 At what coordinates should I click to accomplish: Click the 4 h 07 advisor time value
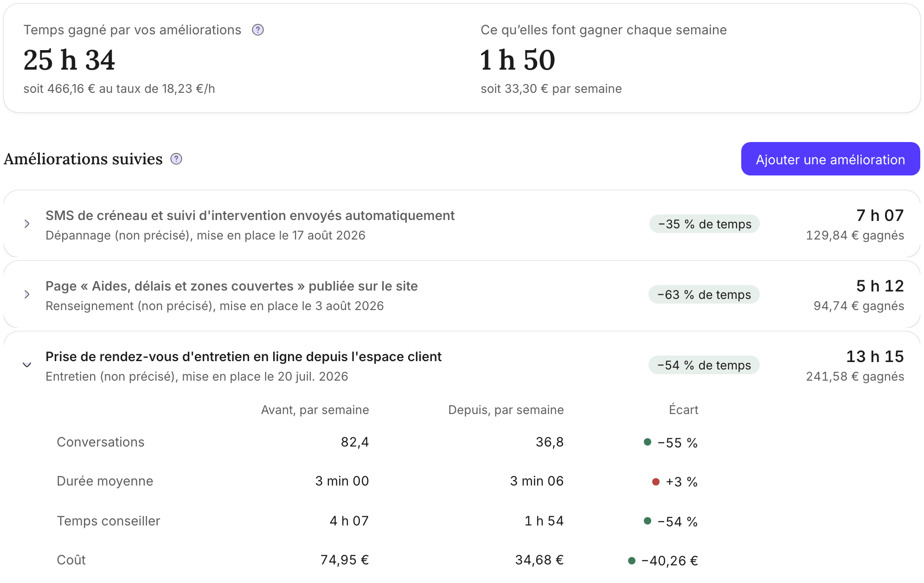point(349,521)
